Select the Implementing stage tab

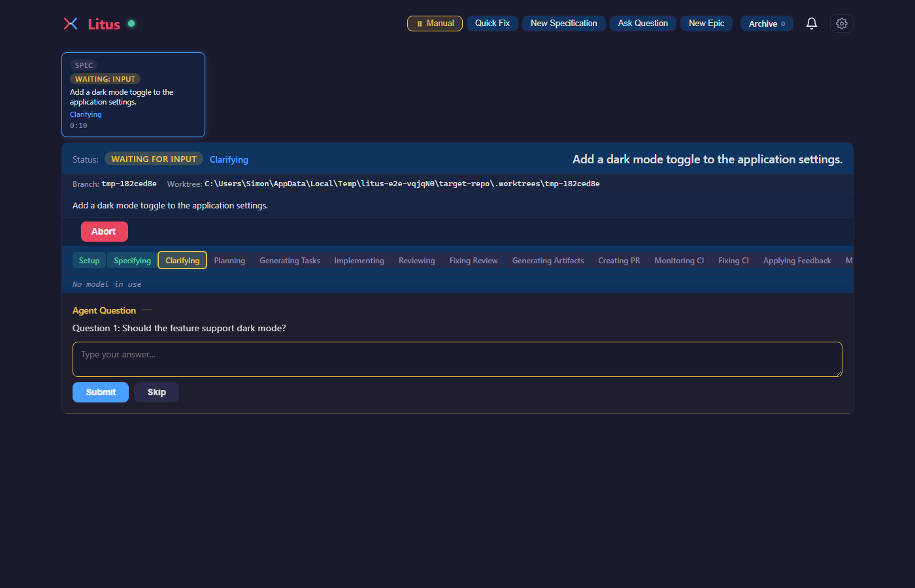(359, 260)
